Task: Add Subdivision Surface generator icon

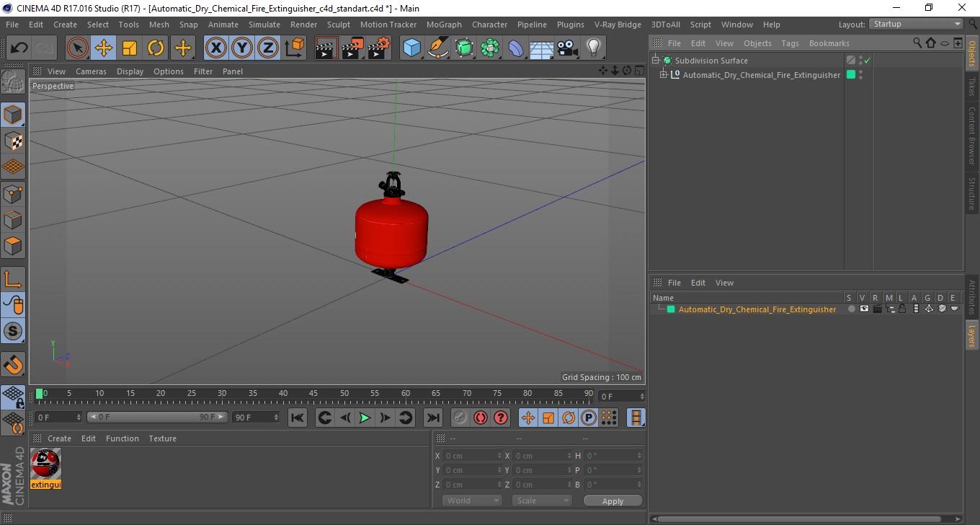Action: point(464,48)
